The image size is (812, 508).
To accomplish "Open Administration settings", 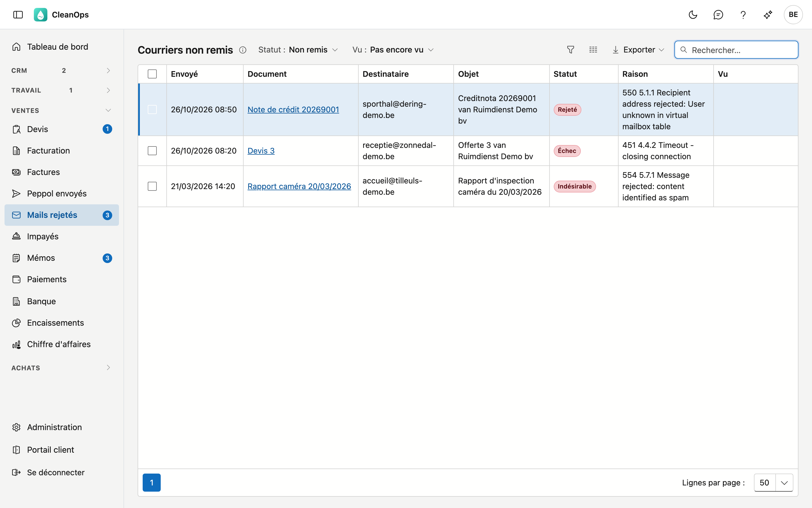I will [x=62, y=427].
